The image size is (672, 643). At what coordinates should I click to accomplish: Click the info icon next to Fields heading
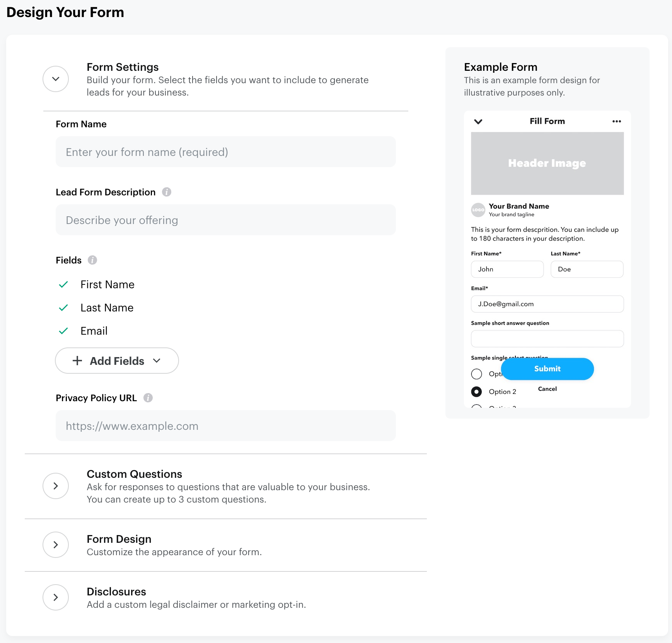point(92,260)
